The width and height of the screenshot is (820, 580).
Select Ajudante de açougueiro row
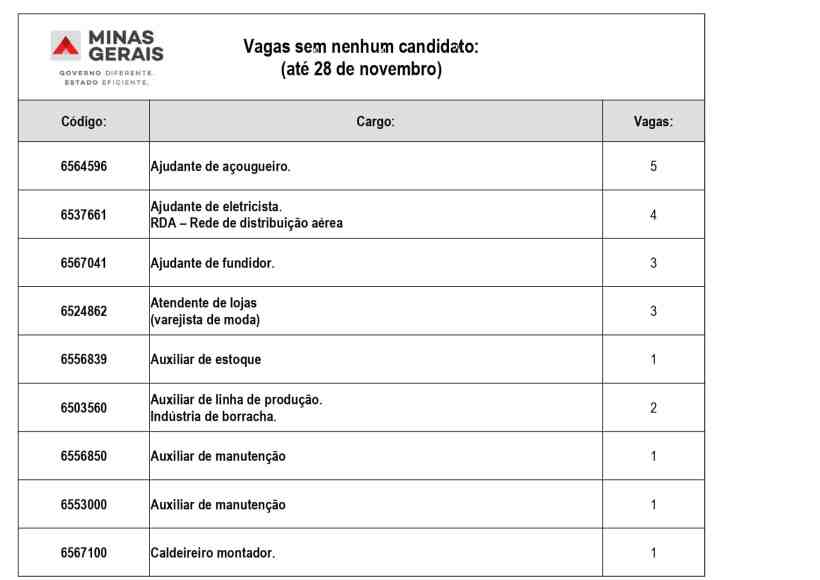[361, 166]
